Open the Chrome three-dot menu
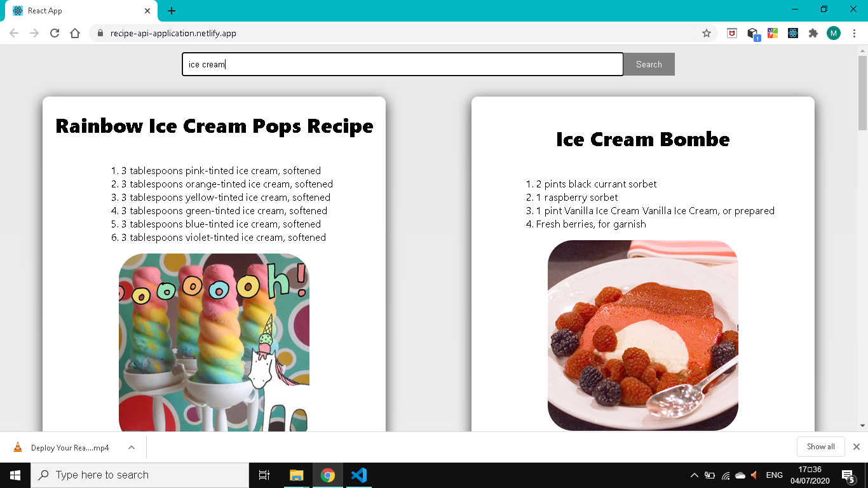 point(855,33)
